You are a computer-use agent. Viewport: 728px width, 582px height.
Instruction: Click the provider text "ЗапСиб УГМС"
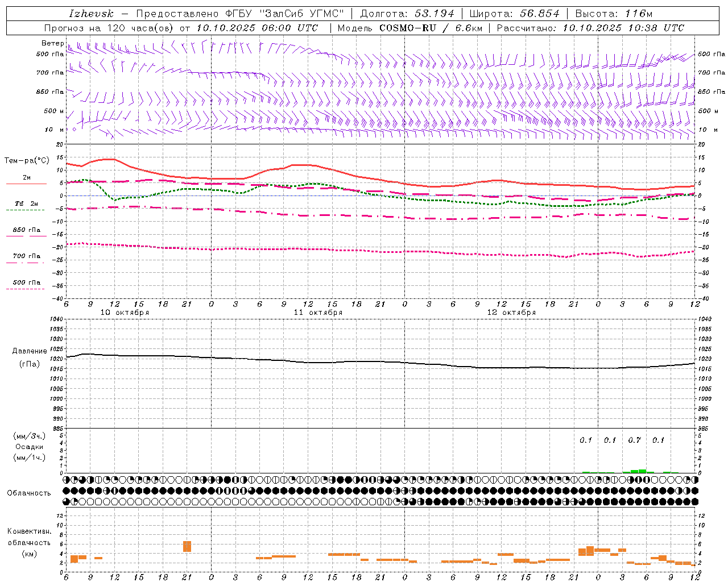click(301, 14)
